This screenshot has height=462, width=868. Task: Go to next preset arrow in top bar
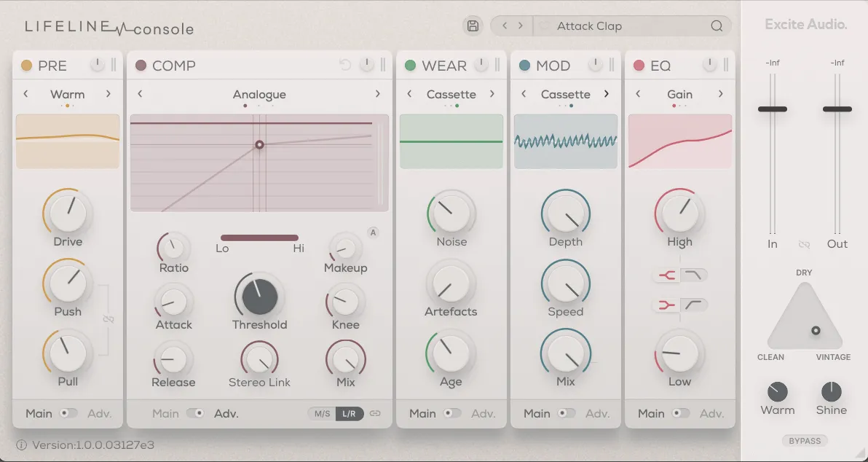[x=521, y=26]
